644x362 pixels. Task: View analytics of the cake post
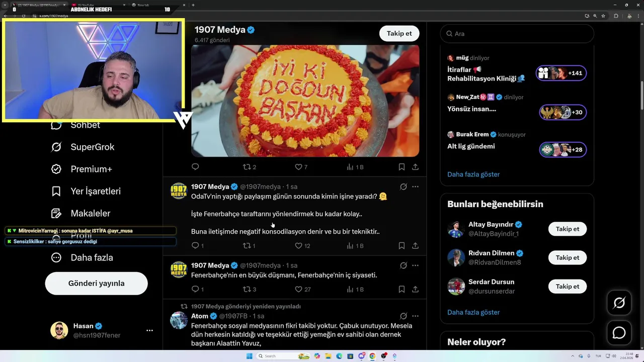(355, 167)
